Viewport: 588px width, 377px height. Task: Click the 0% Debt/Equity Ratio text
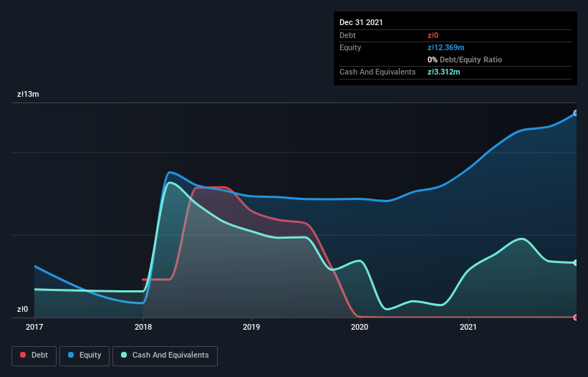(x=465, y=59)
